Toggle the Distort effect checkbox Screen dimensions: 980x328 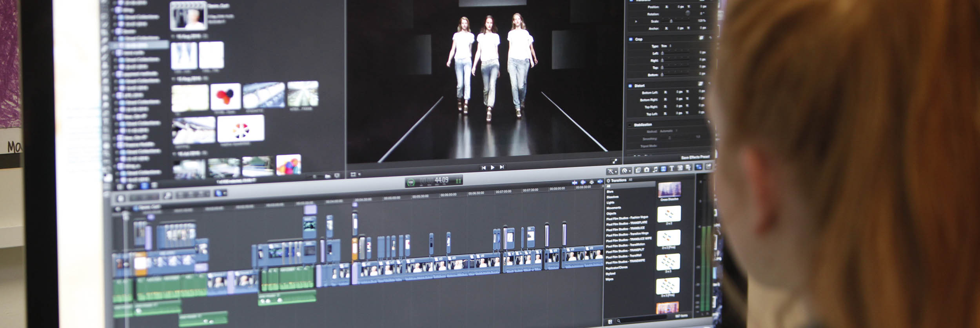coord(631,86)
